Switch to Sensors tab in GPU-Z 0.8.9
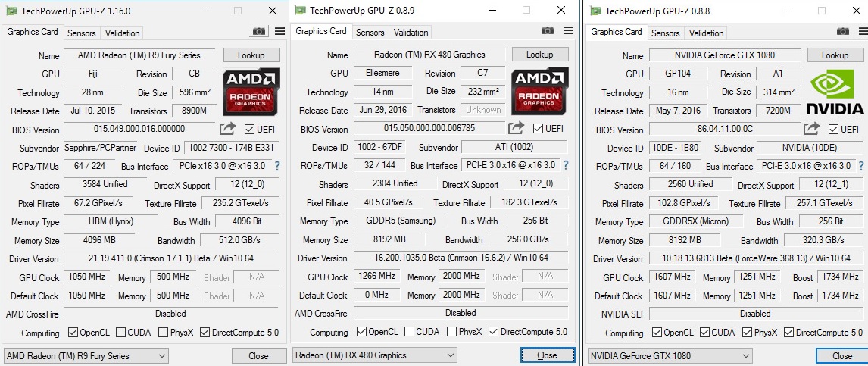The width and height of the screenshot is (868, 366). pyautogui.click(x=370, y=32)
